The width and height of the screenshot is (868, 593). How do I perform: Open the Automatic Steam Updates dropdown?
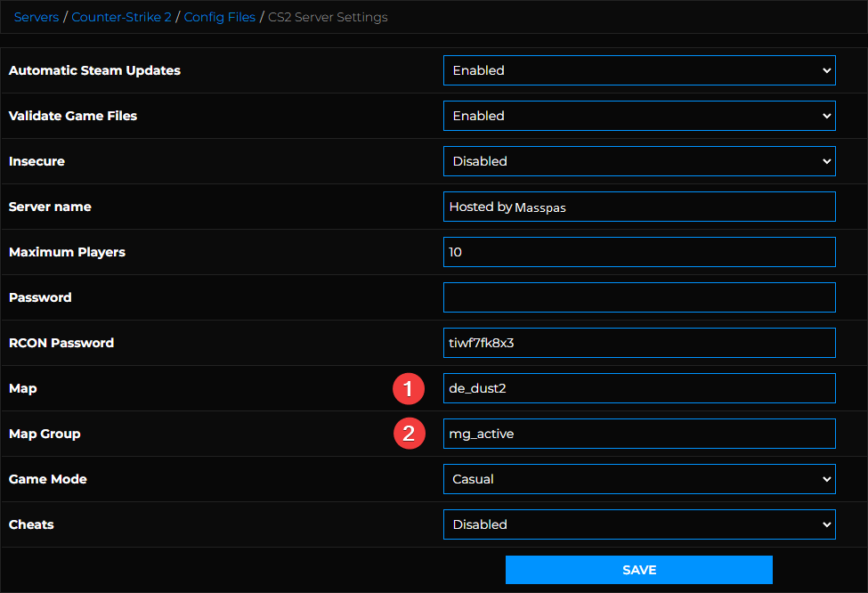(638, 70)
